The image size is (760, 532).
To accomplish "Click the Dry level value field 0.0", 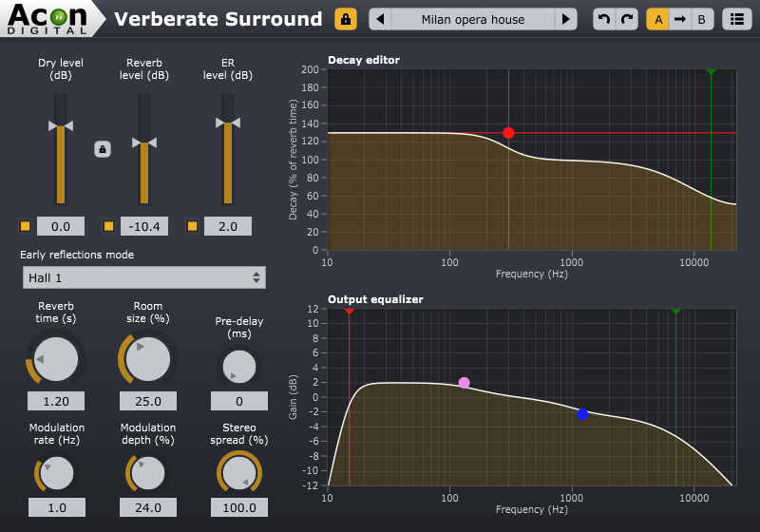I will click(x=61, y=226).
